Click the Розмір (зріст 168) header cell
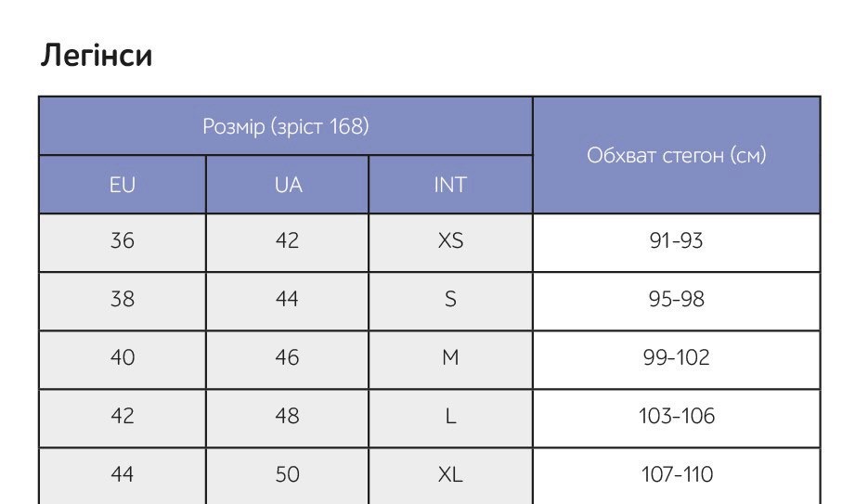868x504 pixels. 285,126
